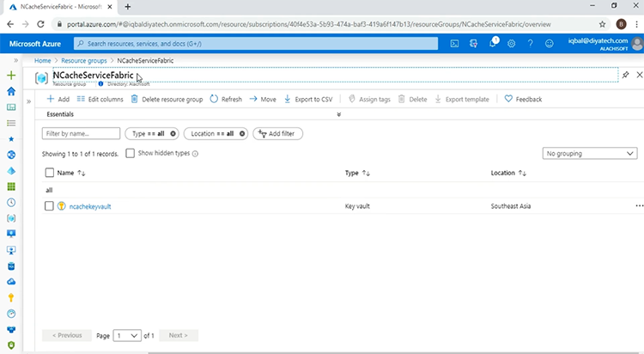
Task: Open Cloud Shell from top bar
Action: coord(454,44)
